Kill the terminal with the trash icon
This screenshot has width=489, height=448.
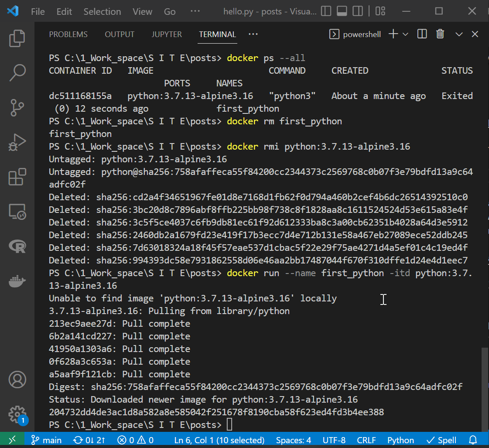[x=440, y=34]
